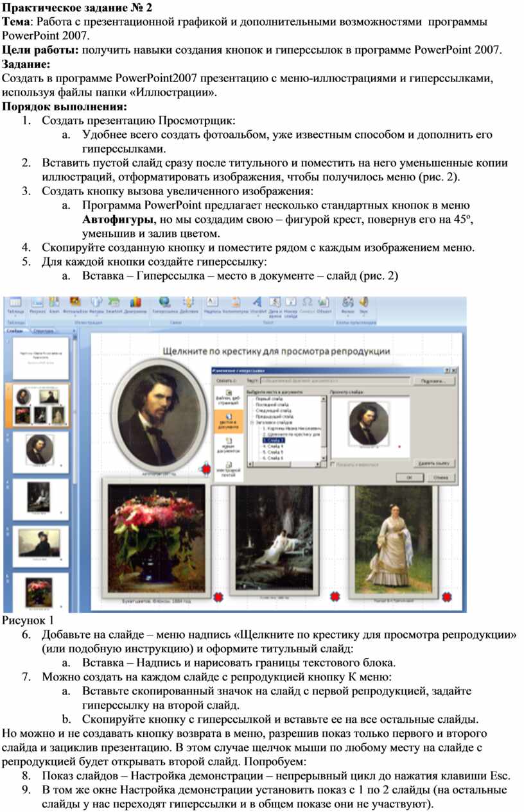
Task: Click the Дата и время icon
Action: coord(275,307)
